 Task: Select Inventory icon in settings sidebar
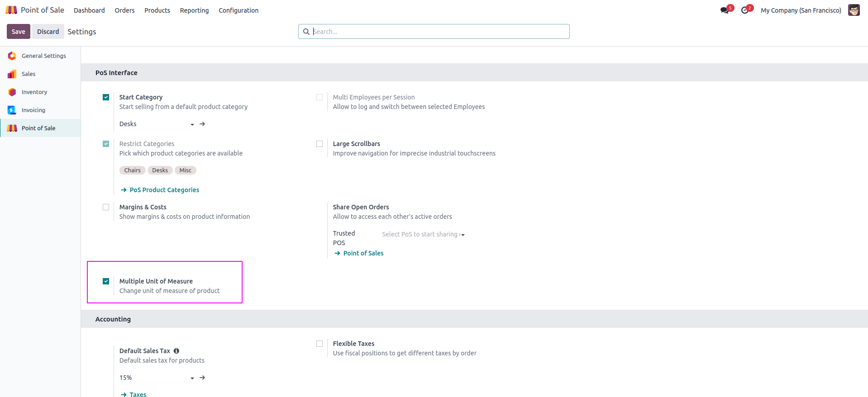12,92
